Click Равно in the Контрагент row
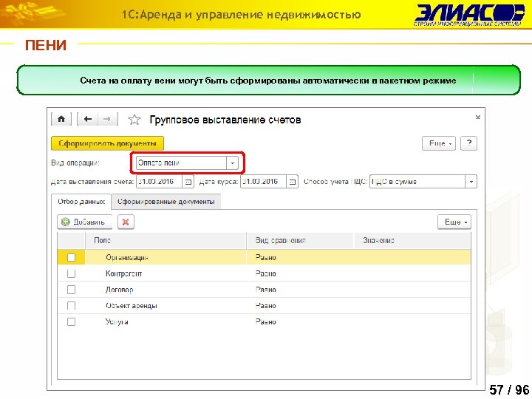Screen dimensions: 532x399 click(x=266, y=273)
